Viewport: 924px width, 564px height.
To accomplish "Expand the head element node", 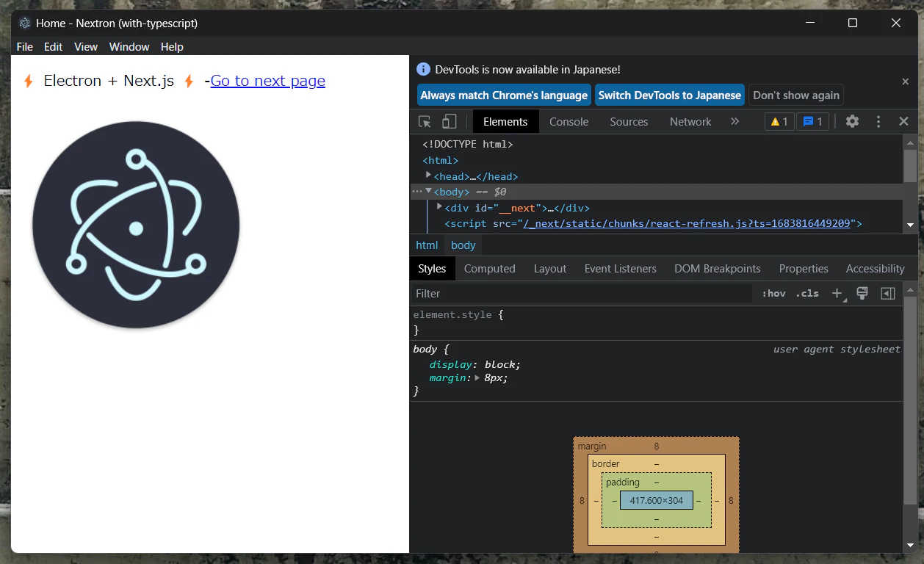I will tap(428, 176).
